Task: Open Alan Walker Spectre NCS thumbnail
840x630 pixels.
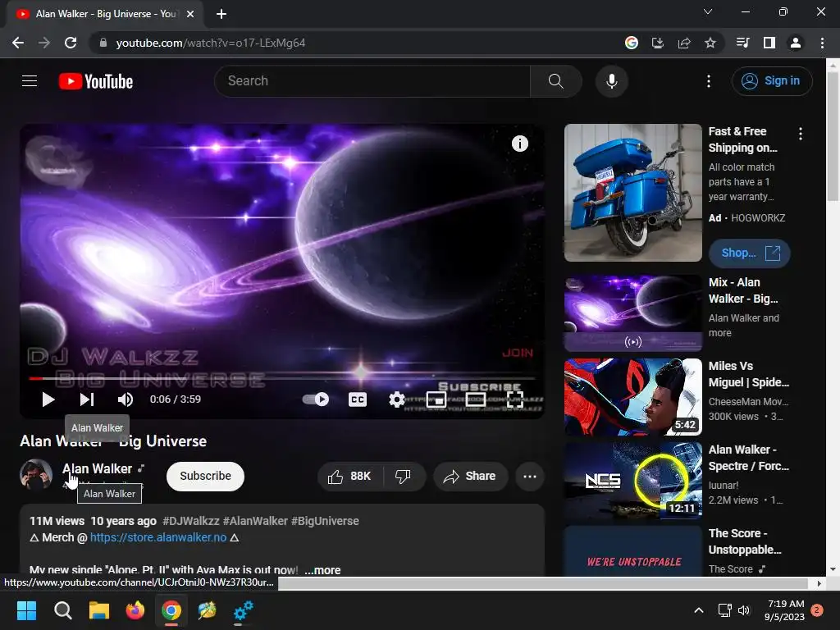Action: pos(632,481)
